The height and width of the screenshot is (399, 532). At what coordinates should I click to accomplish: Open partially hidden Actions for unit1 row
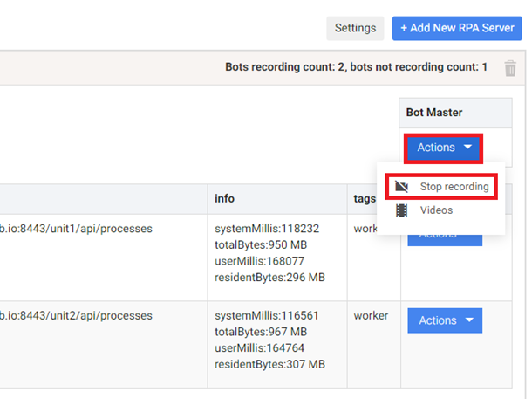[x=445, y=240]
